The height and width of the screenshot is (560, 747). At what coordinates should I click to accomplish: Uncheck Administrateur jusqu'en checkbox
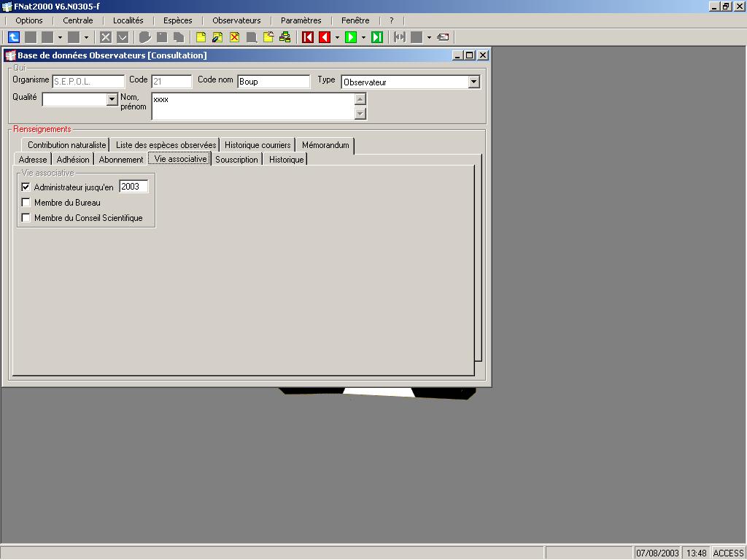26,187
